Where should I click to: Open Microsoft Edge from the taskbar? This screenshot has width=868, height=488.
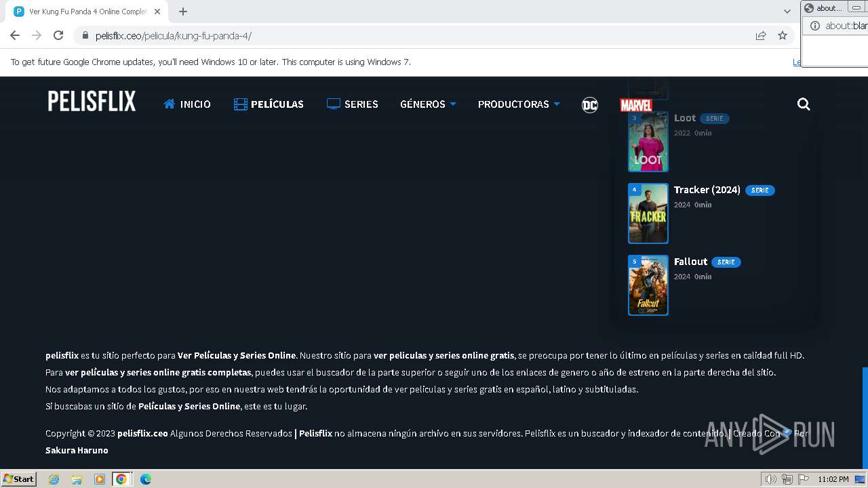point(146,479)
